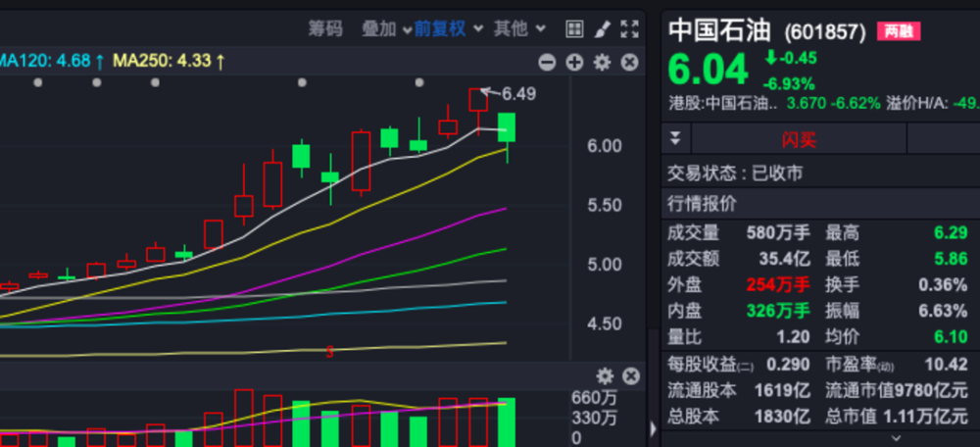Screen dimensions: 980x447
Task: Click the 交易状态 已收市 status line
Action: pos(735,174)
